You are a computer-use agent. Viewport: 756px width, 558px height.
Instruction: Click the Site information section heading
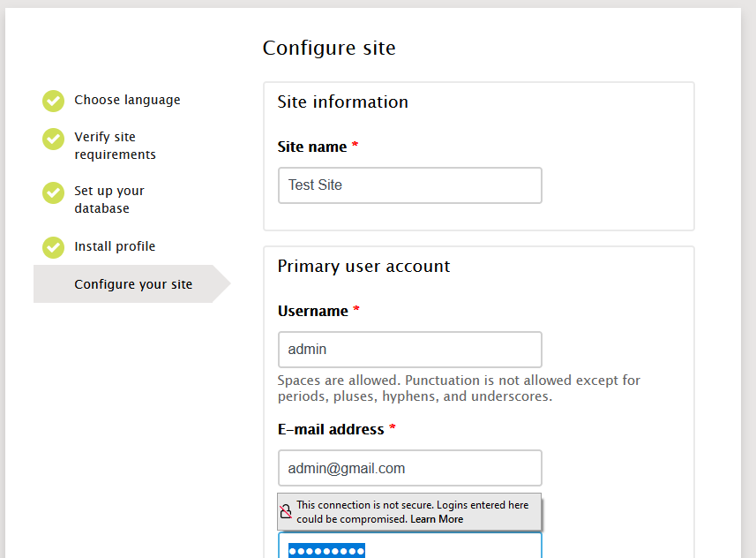[342, 102]
